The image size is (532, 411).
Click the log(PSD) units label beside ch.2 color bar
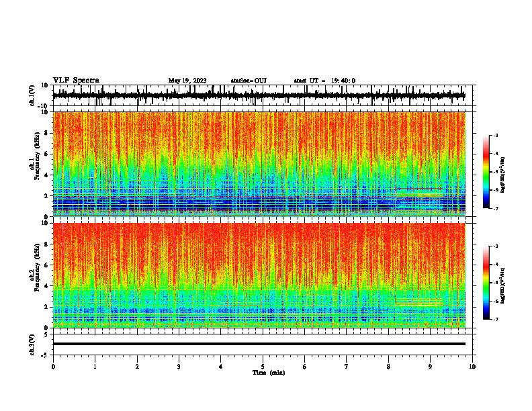pos(503,285)
